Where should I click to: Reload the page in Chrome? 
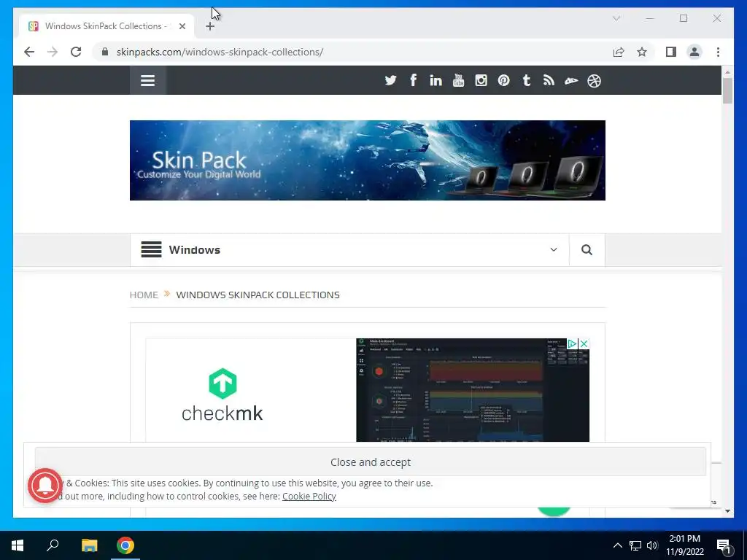[76, 52]
